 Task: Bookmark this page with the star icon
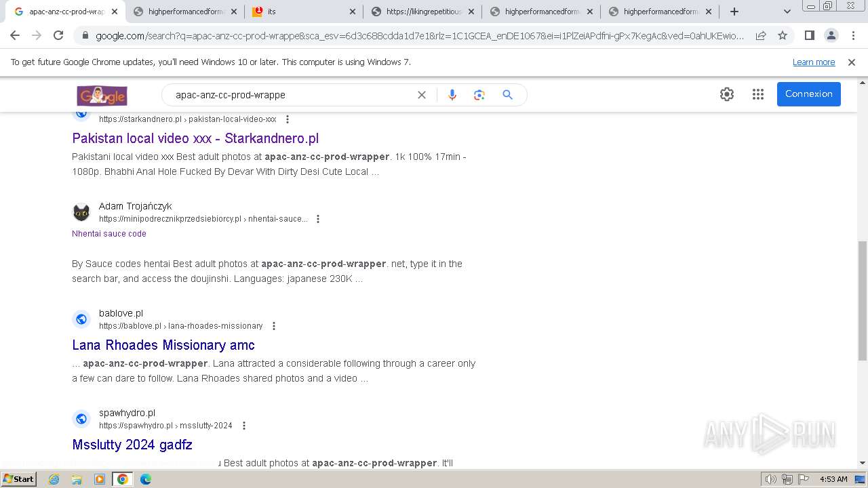click(x=783, y=35)
